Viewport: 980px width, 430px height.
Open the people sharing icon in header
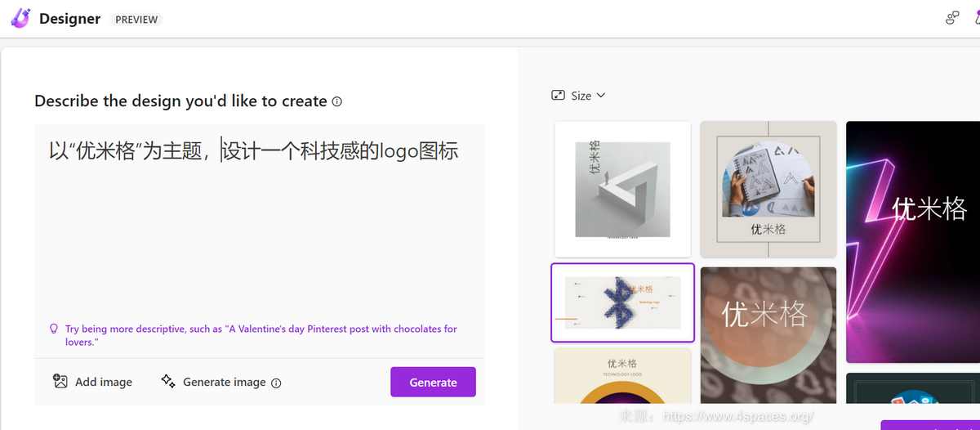[x=952, y=18]
